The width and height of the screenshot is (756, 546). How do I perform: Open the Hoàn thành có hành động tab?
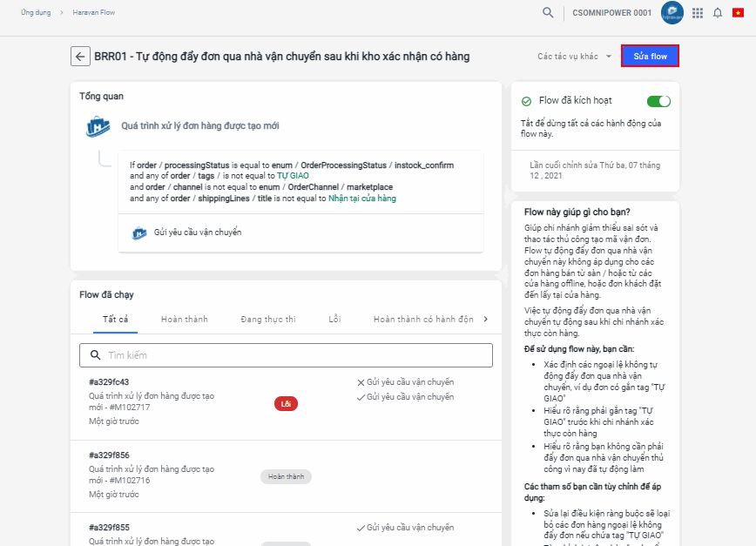pyautogui.click(x=423, y=319)
